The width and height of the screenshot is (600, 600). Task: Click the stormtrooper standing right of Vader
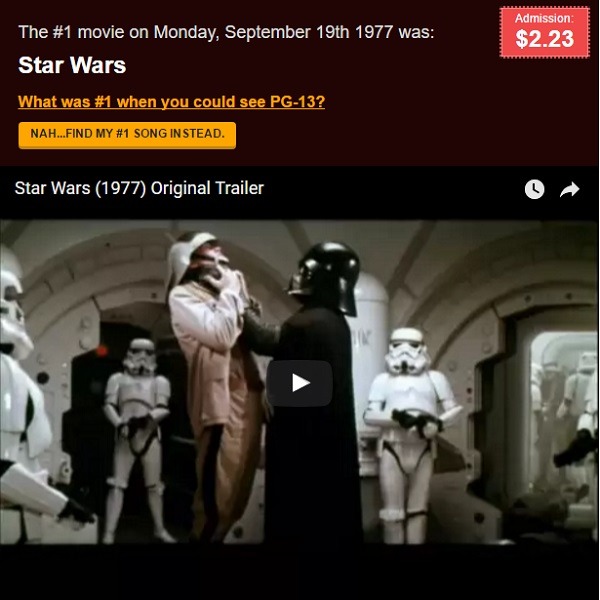(411, 432)
